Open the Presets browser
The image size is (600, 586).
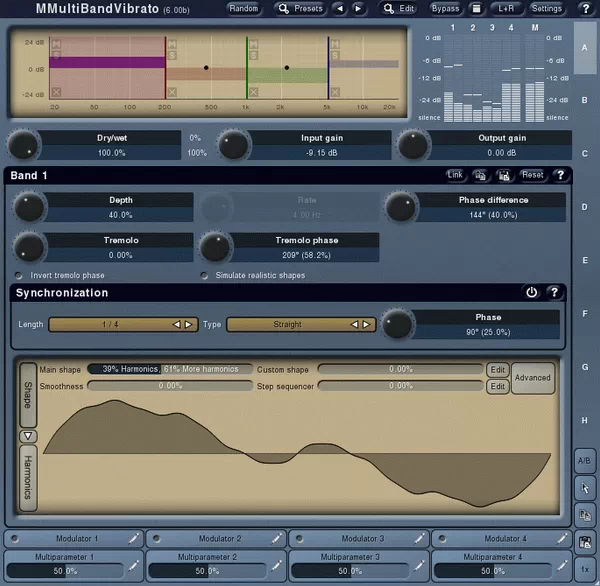click(x=300, y=8)
